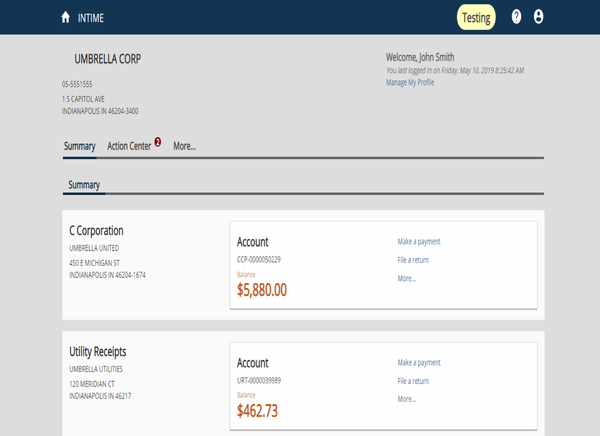Click the $462.73 balance amount

[x=258, y=410]
